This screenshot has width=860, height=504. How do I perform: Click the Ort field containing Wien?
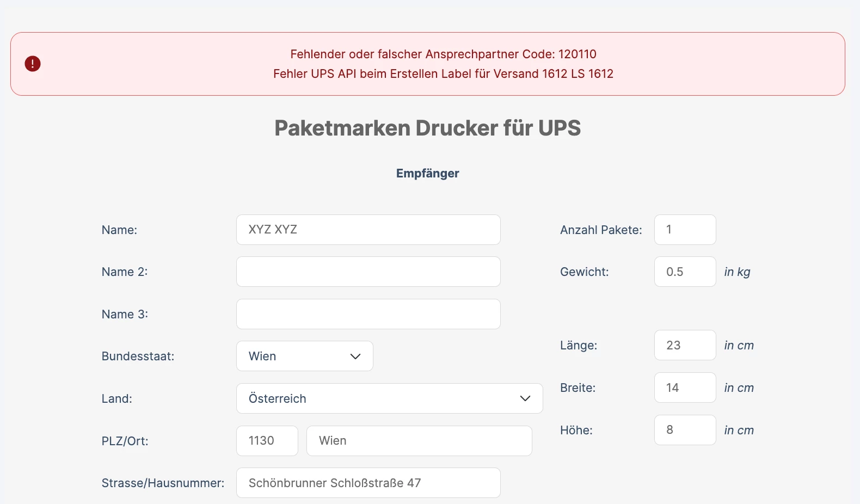(419, 441)
